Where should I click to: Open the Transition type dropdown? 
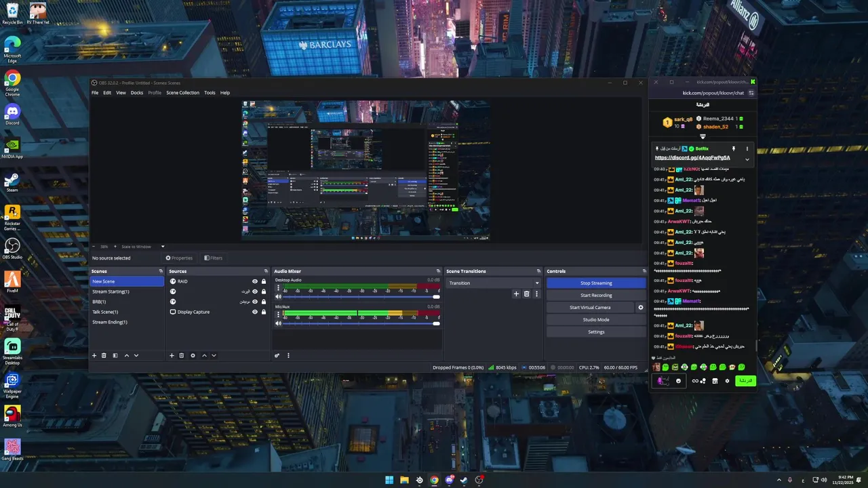(x=494, y=283)
